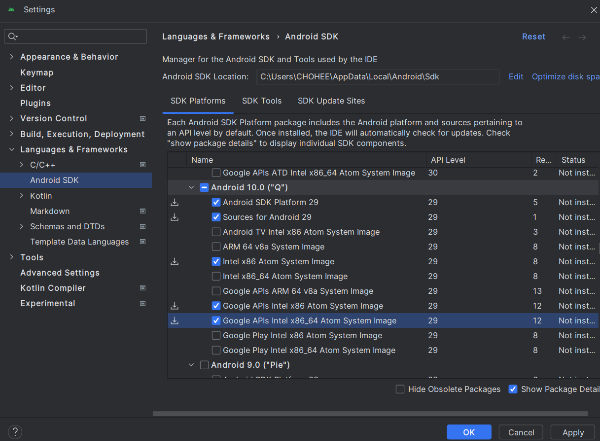This screenshot has height=441, width=600.
Task: Click download icon beside Google APIs Intel x86_64 Atom
Action: click(174, 320)
